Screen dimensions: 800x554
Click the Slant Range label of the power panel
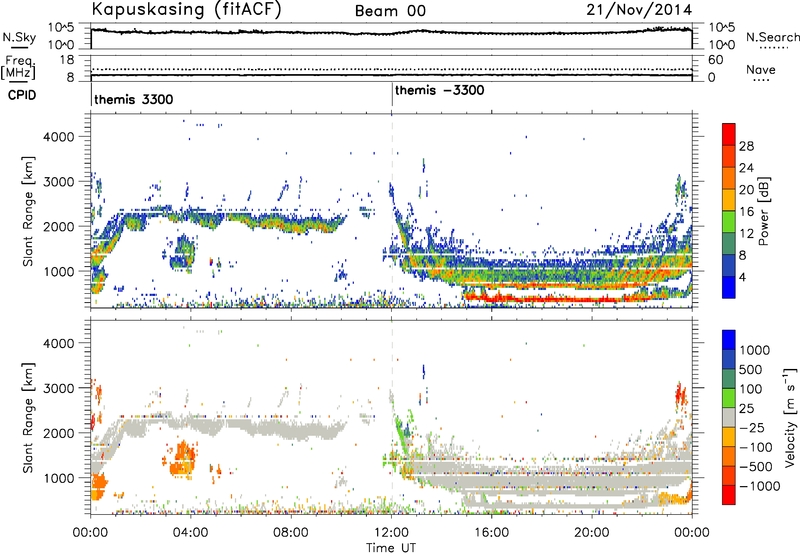click(28, 211)
